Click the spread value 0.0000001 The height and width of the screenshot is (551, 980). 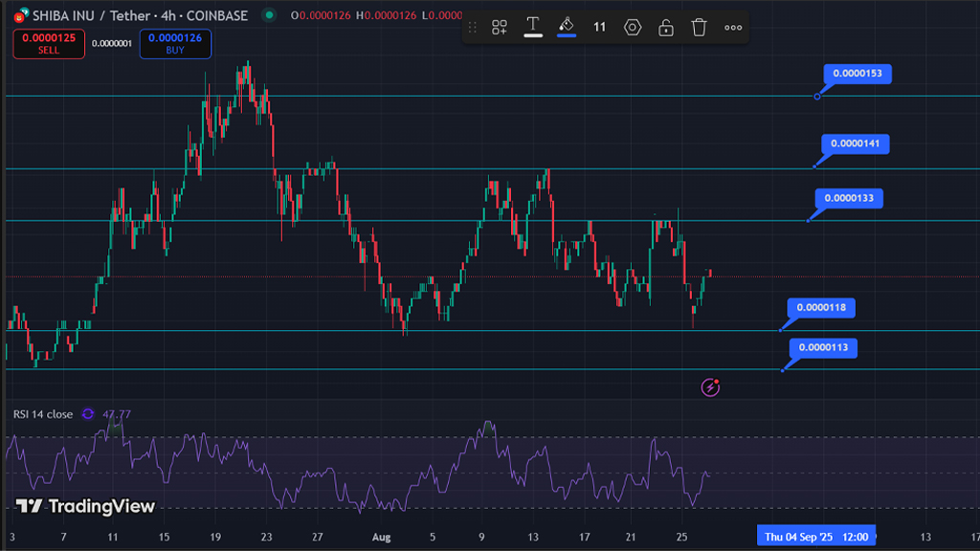112,44
